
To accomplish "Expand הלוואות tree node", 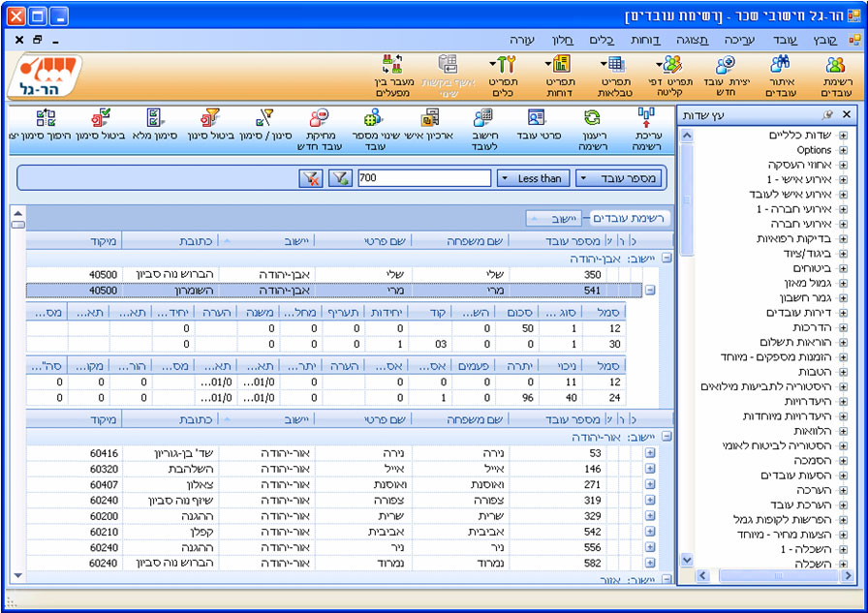I will pos(843,431).
